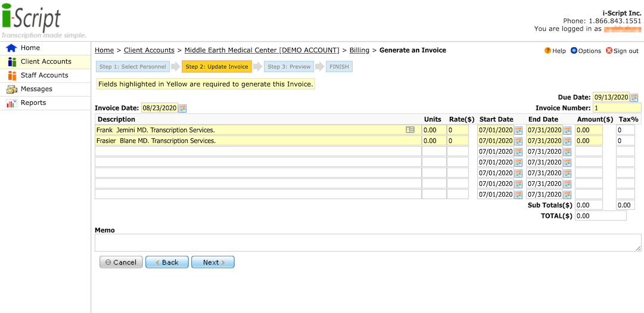
Task: Open Staff Accounts in the sidebar
Action: 44,75
